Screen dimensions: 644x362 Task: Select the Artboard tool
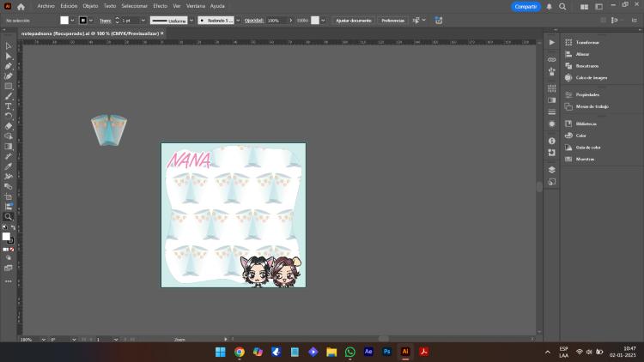(9, 196)
